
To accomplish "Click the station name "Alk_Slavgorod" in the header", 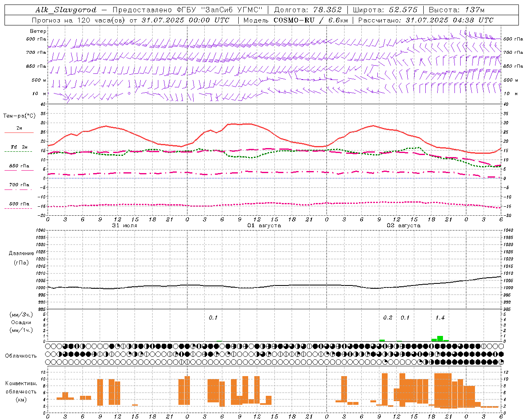I will 66,10.
